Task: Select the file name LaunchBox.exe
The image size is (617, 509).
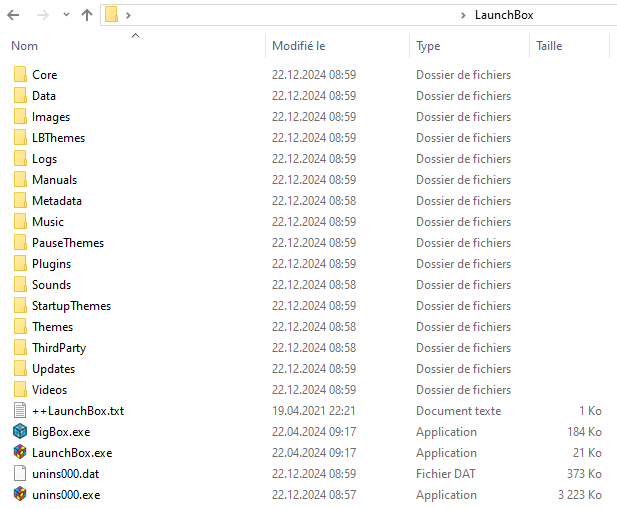Action: [72, 453]
